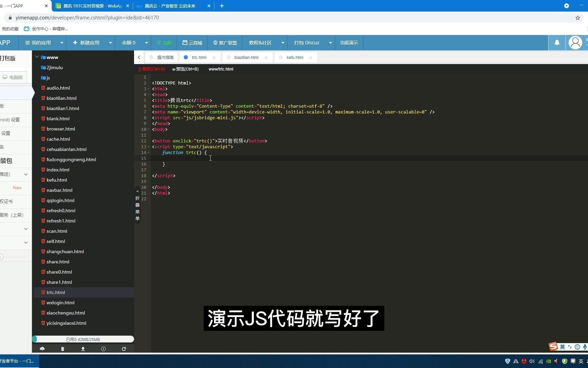Open the 推广联盟 menu item

coord(225,43)
